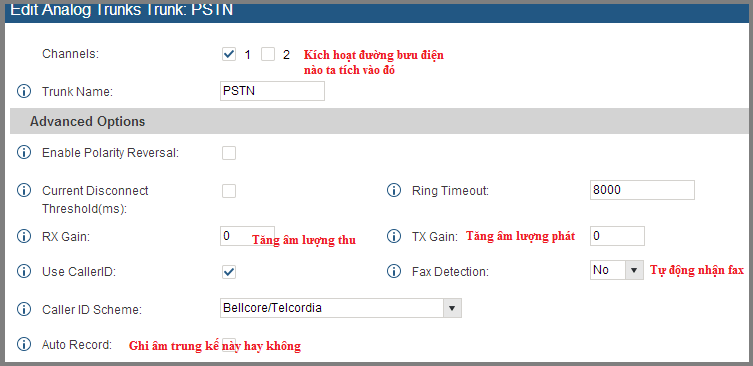Click info icon for Current Disconnect Threshold
This screenshot has width=753, height=366.
[24, 191]
